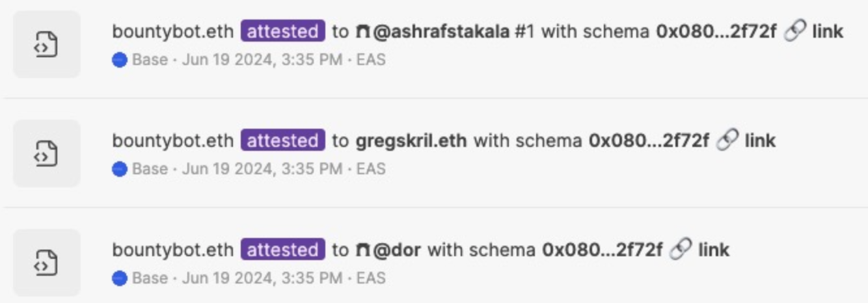
Task: Click the code file icon for the ashrafstakala attestation
Action: click(x=46, y=44)
